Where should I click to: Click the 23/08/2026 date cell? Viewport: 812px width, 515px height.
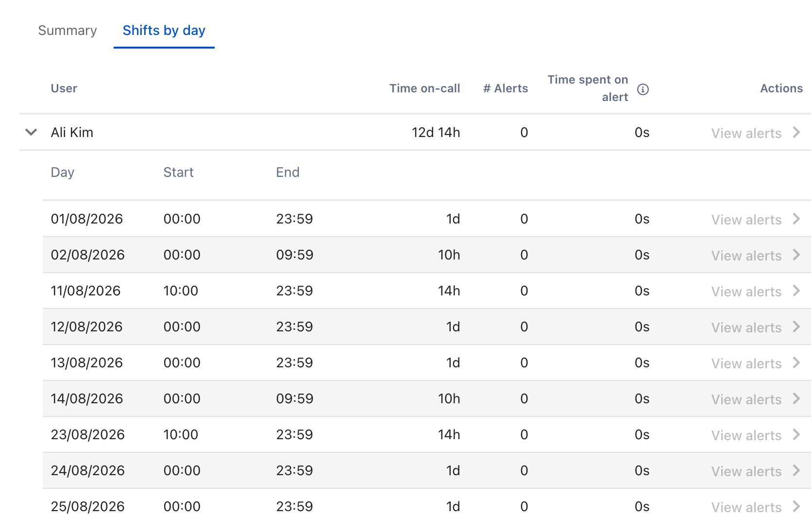[x=88, y=434]
